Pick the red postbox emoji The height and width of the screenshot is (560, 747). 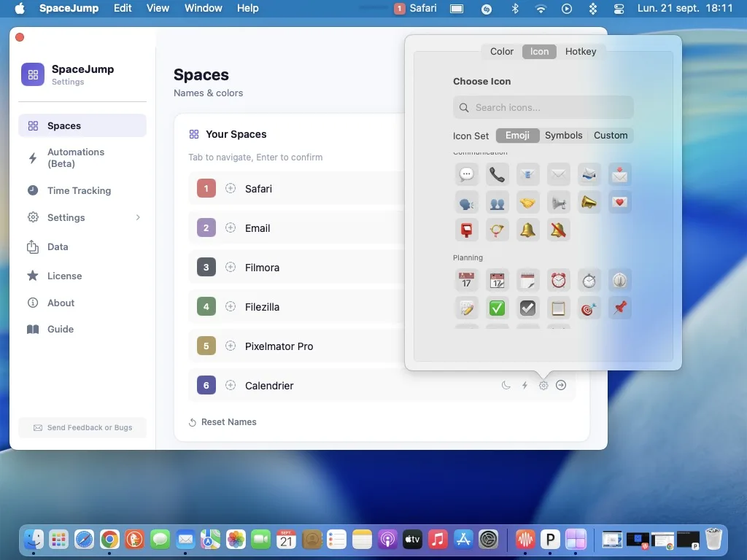click(466, 230)
